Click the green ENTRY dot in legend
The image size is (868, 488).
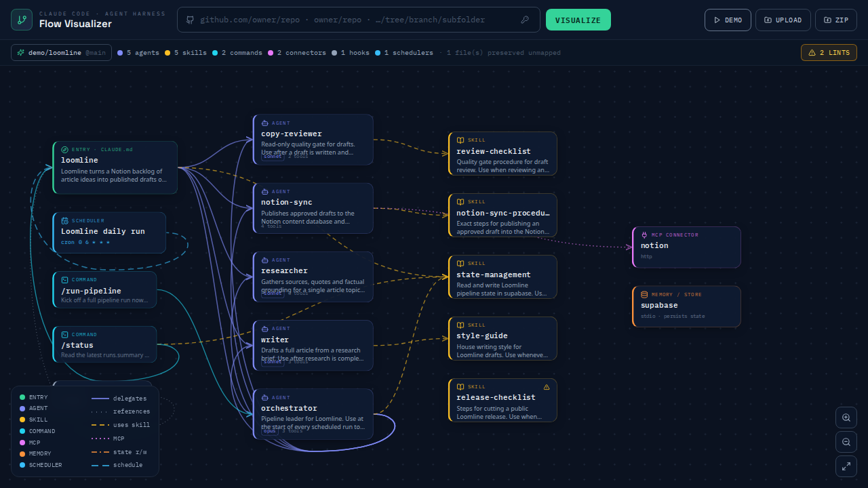[22, 397]
